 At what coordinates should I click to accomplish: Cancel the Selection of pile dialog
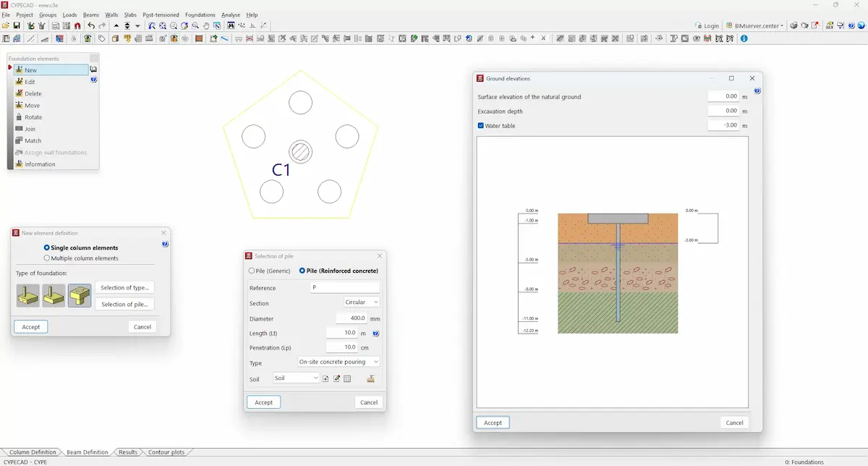[x=369, y=402]
